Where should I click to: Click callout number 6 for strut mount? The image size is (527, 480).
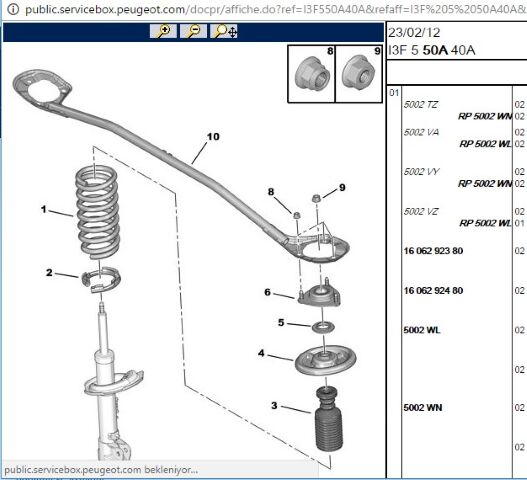click(267, 292)
